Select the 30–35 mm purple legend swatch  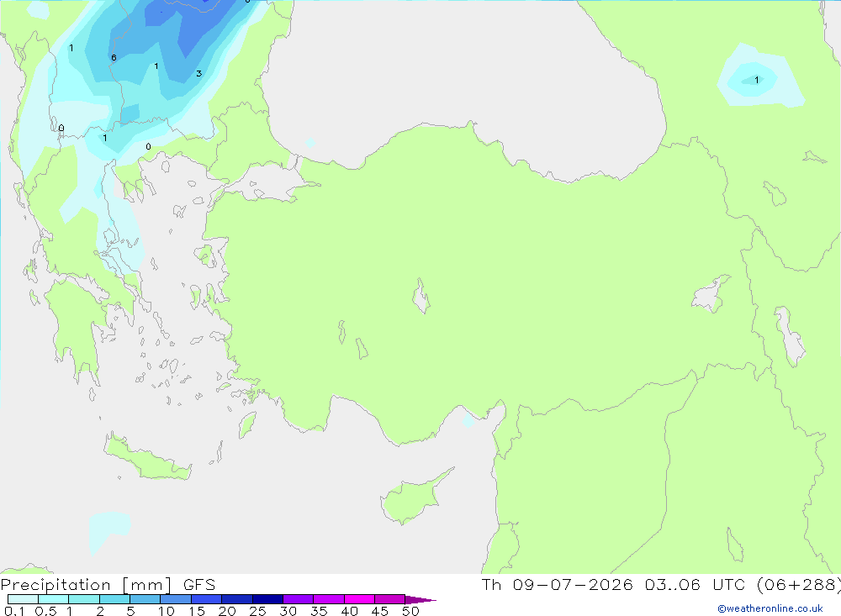click(298, 599)
